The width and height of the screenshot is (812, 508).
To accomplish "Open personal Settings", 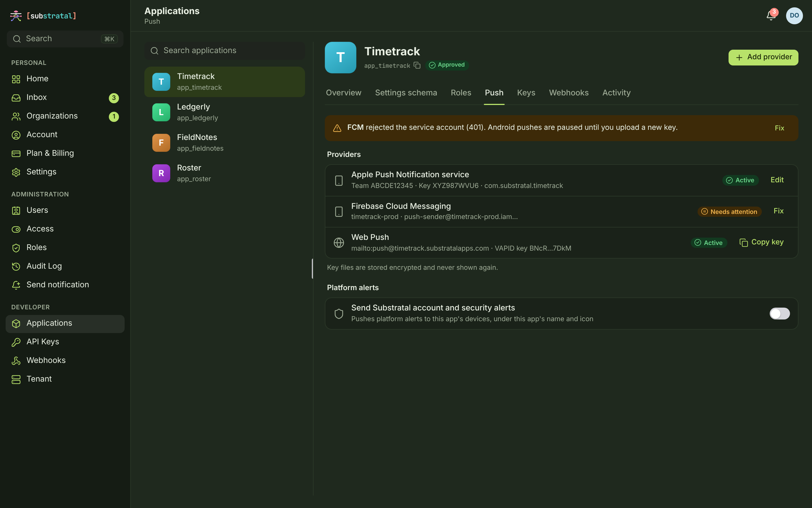I will 65,172.
